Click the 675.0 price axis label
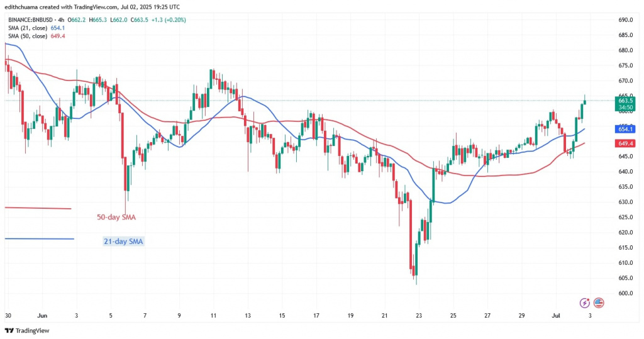 [626, 65]
